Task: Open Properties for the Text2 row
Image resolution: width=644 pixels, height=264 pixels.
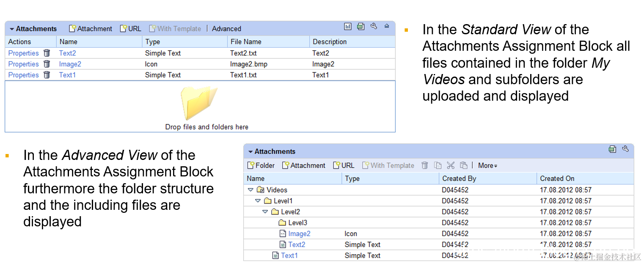Action: click(23, 53)
